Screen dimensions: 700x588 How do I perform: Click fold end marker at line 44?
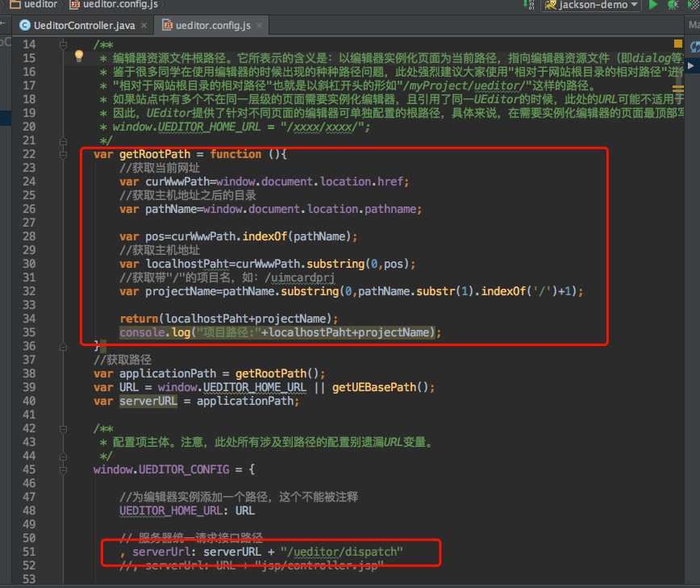coord(63,457)
